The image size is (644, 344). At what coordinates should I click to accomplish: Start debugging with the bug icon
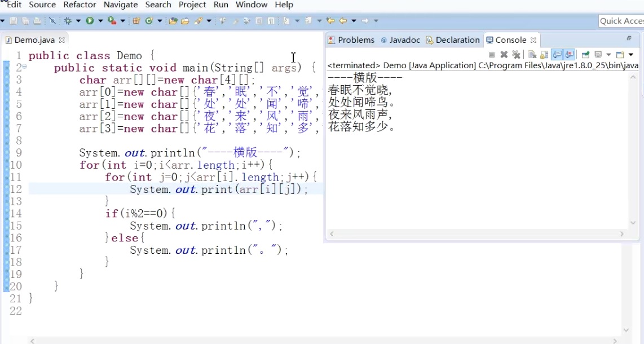pos(68,21)
